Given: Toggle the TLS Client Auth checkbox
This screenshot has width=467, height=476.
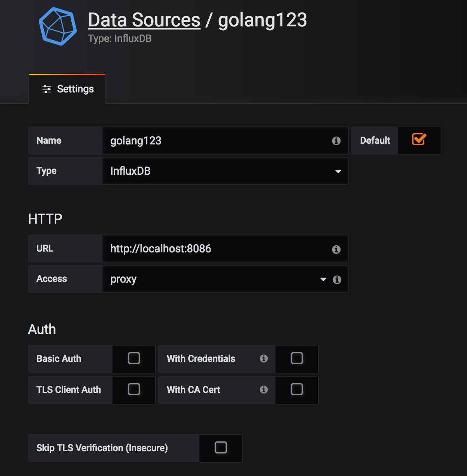Looking at the screenshot, I should click(x=134, y=389).
